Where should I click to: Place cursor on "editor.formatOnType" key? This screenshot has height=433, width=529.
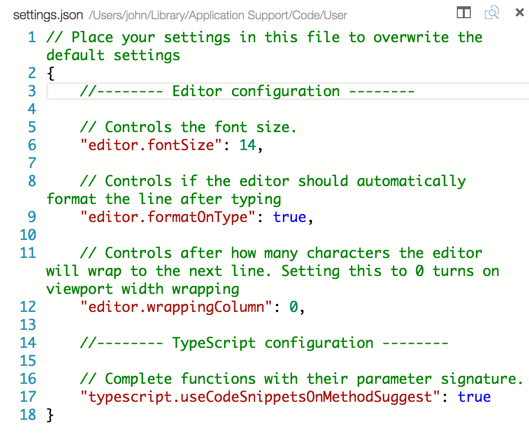coord(168,217)
